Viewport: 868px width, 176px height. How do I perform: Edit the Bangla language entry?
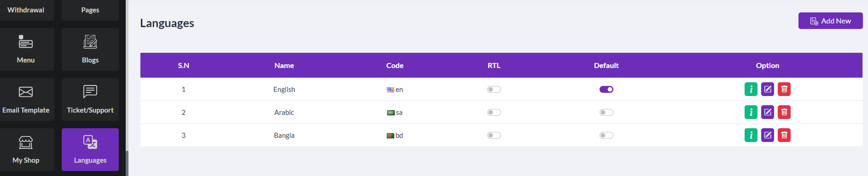(768, 135)
